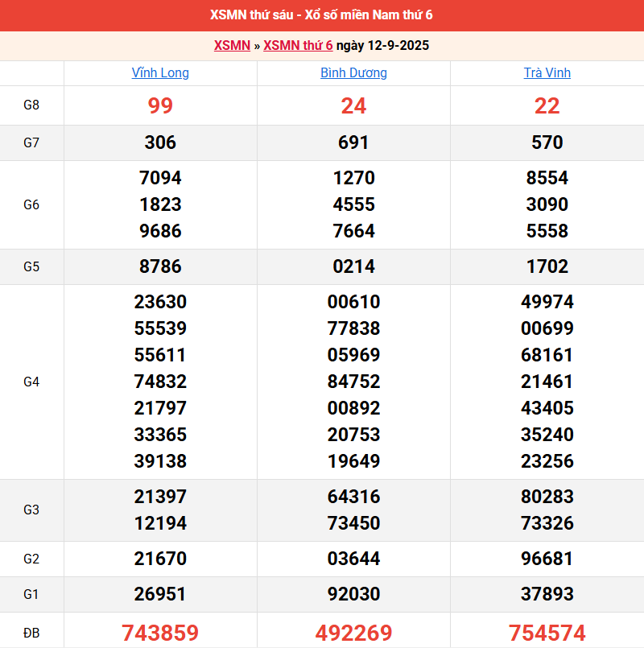The image size is (644, 648).
Task: Click G4 number 23630
Action: point(160,302)
